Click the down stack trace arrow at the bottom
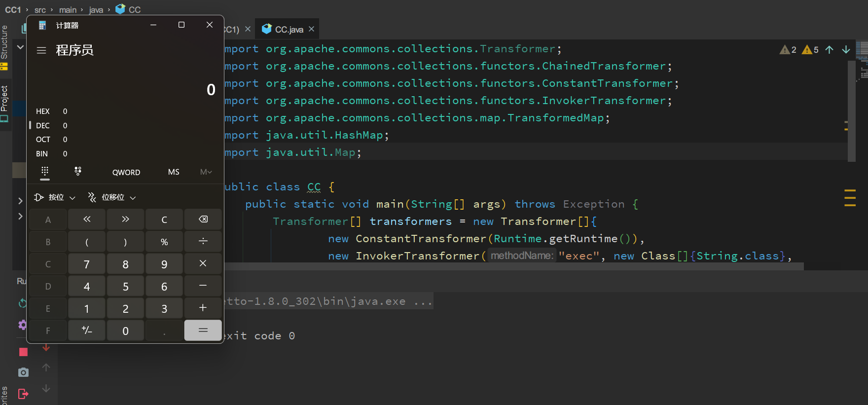 tap(46, 389)
